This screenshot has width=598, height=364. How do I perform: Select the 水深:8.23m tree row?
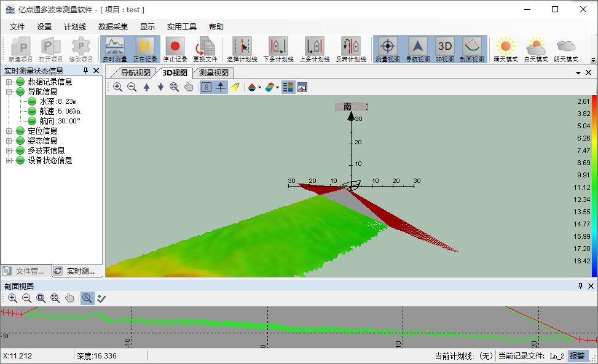58,102
